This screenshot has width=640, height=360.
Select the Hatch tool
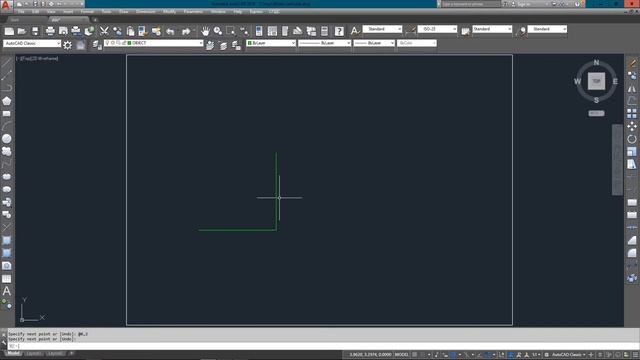point(7,240)
